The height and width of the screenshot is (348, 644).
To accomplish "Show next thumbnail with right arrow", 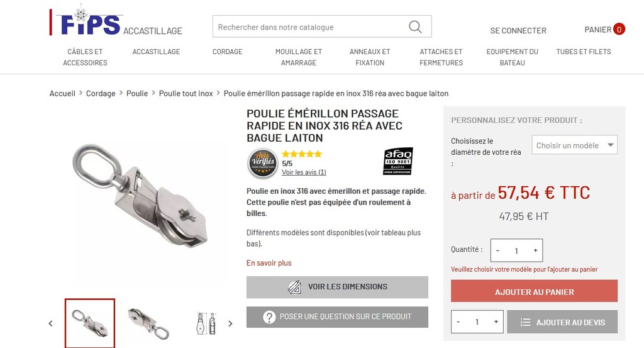I will pyautogui.click(x=230, y=323).
